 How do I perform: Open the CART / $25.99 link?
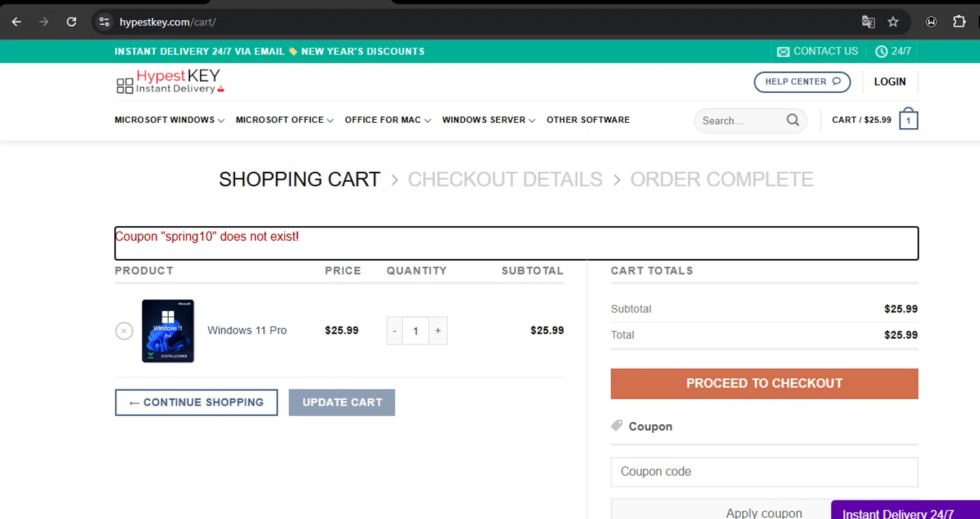tap(861, 120)
